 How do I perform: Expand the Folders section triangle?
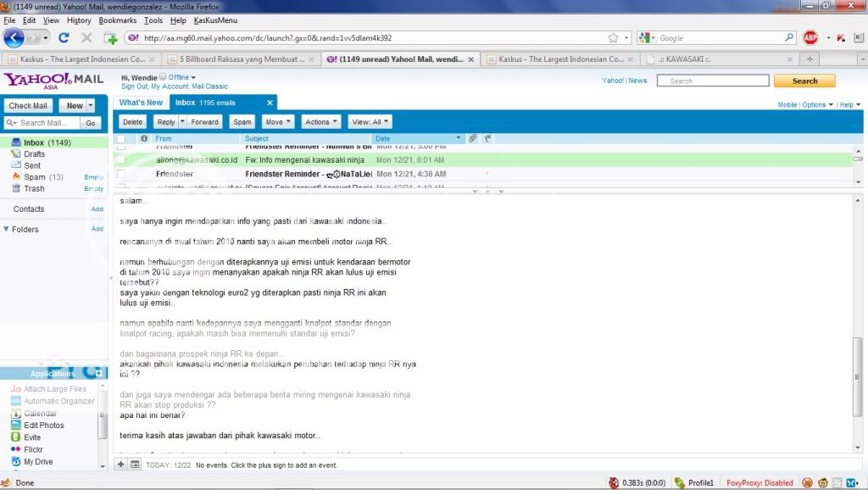click(6, 229)
